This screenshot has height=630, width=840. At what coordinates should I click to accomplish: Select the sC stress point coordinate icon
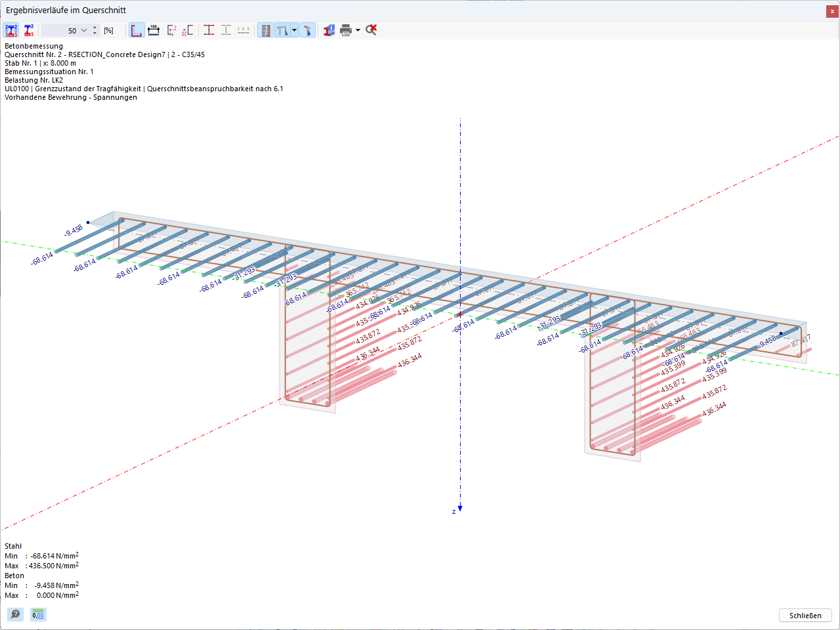pyautogui.click(x=186, y=30)
